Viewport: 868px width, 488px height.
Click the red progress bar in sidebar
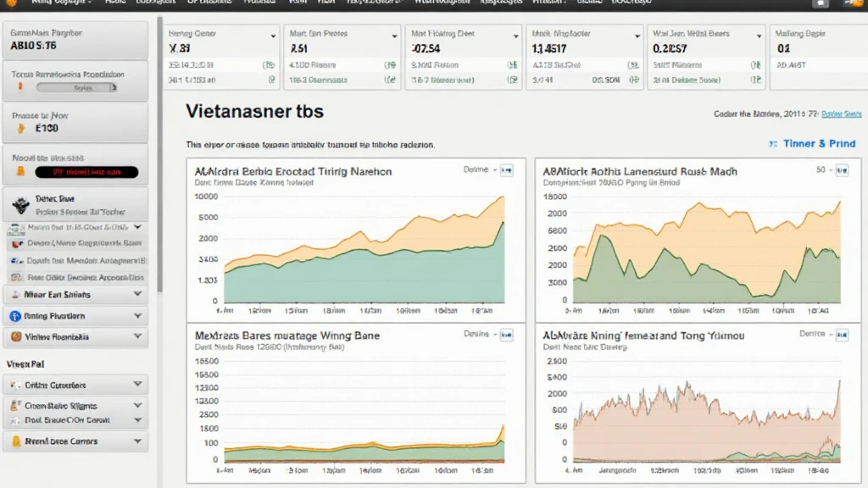tap(86, 172)
